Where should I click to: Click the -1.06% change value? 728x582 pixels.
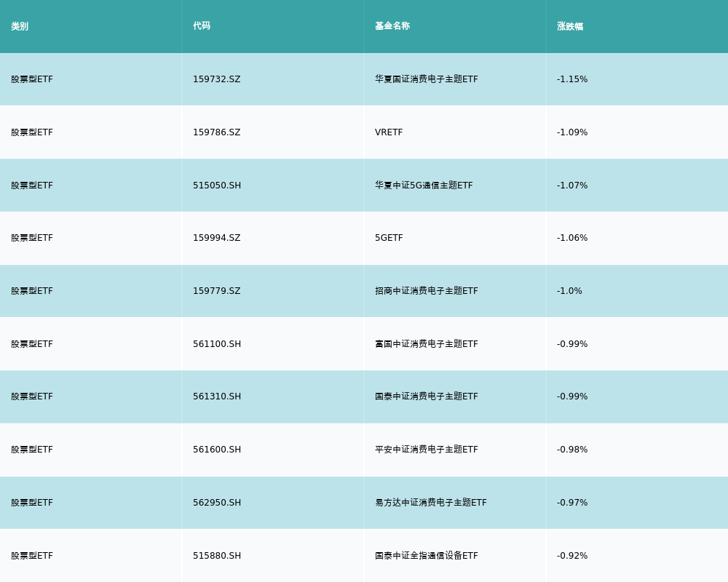(x=572, y=238)
